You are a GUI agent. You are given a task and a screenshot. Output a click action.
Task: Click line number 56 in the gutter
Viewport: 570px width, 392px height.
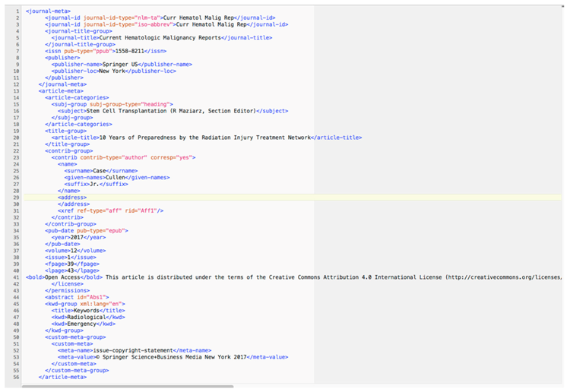point(16,376)
